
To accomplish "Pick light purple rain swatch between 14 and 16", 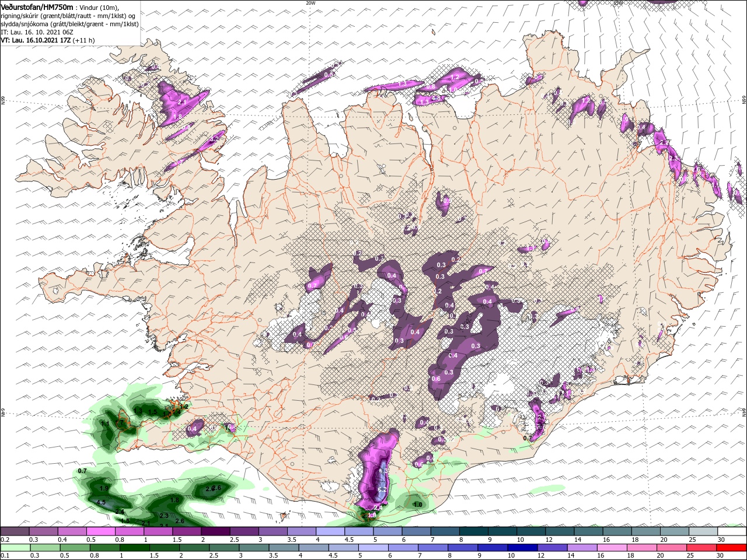I will 581,548.
